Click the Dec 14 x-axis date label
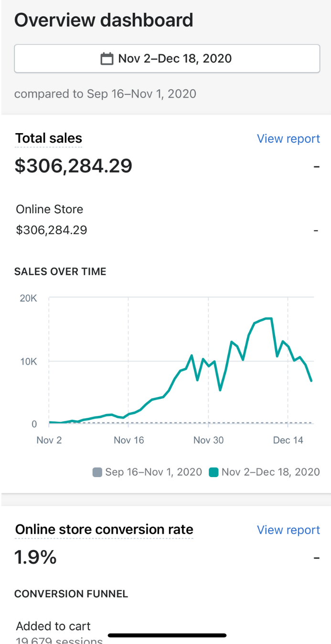Viewport: 331px width, 644px height. coord(288,440)
